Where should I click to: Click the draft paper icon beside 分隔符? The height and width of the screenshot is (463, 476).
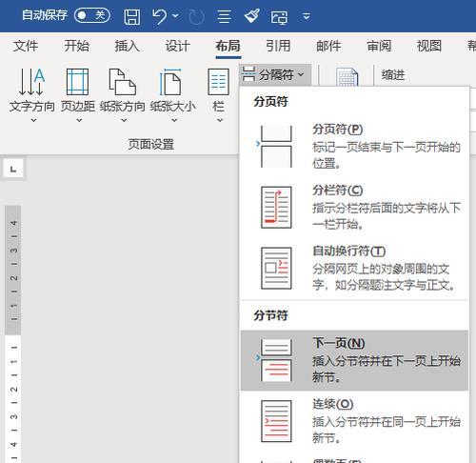pyautogui.click(x=347, y=77)
